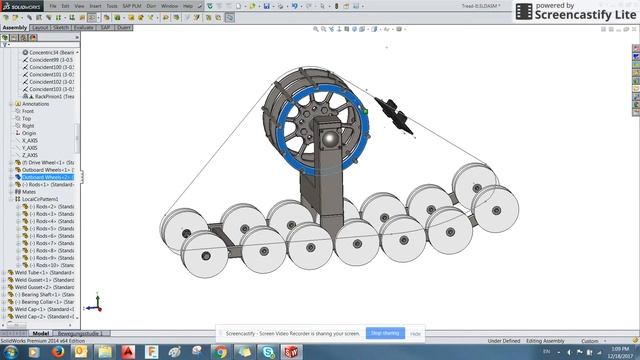
Task: Expand Weld Tube<1> component
Action: pyautogui.click(x=4, y=273)
